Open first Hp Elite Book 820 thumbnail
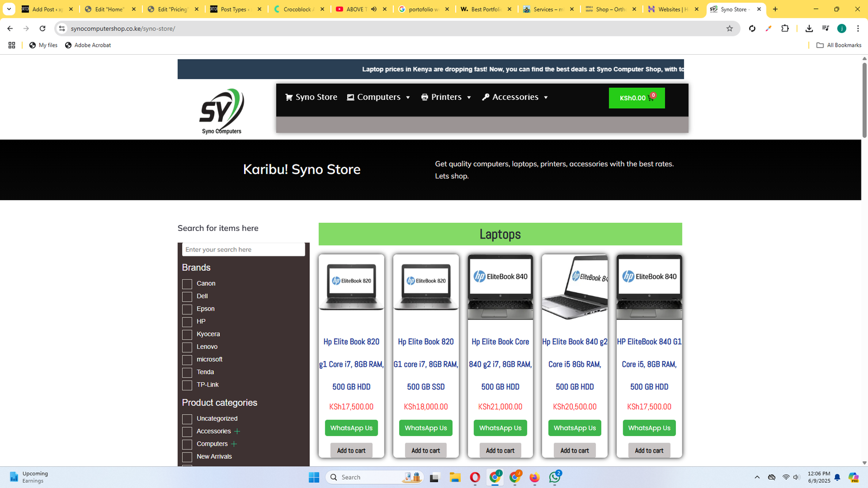868x488 pixels. coord(352,286)
